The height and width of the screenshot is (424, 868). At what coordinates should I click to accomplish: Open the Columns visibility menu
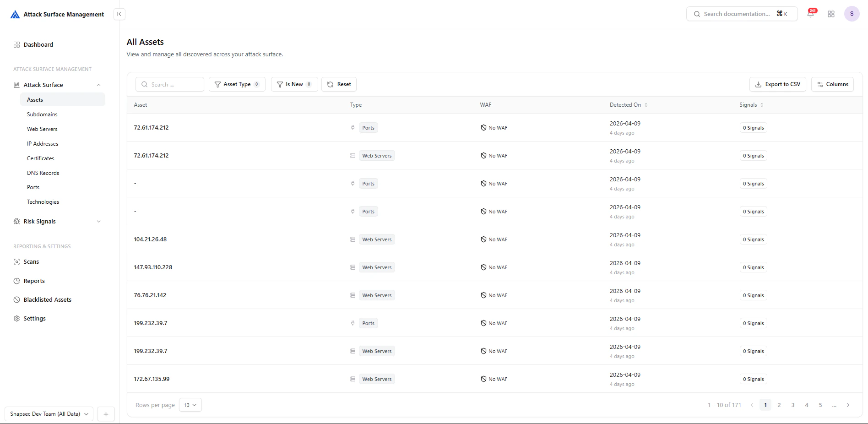[832, 84]
